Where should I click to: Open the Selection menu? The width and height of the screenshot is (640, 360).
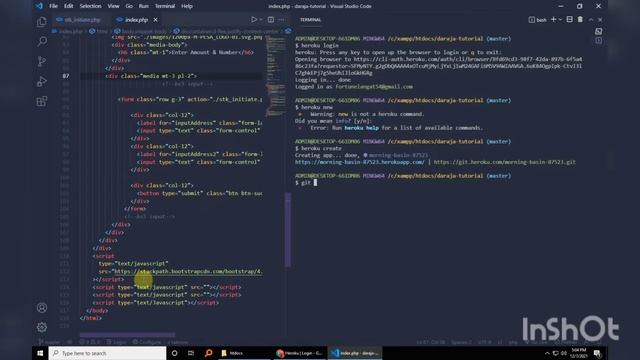tap(91, 6)
